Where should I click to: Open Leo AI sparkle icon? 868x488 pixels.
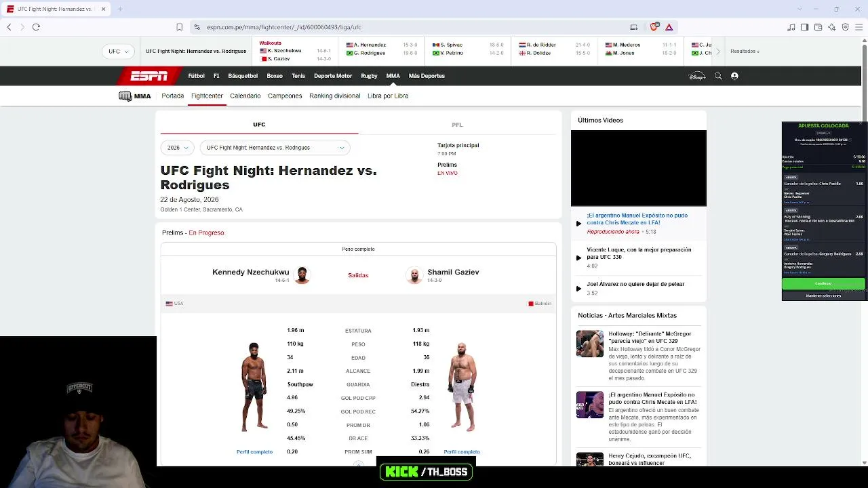(x=832, y=27)
